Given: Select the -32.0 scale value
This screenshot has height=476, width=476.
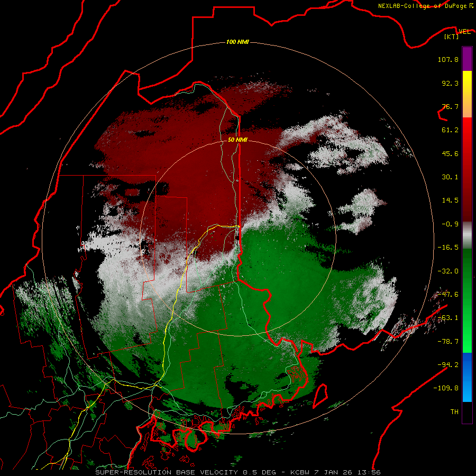Looking at the screenshot, I should point(448,271).
